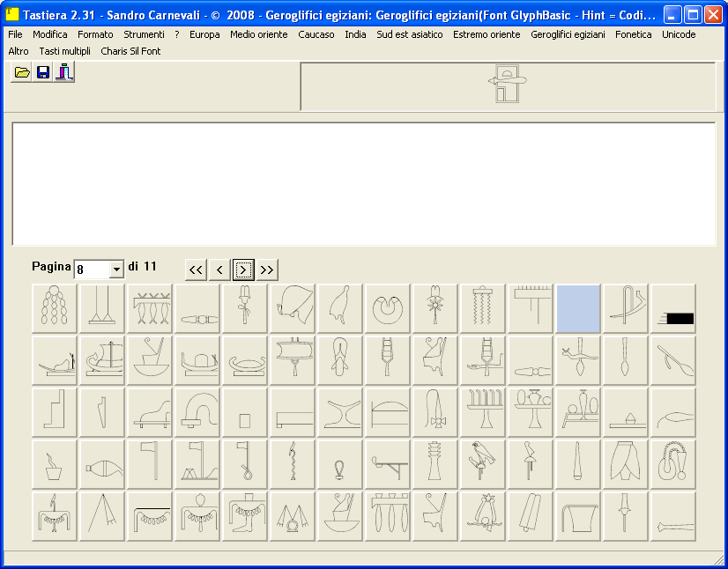Open the ? help menu
This screenshot has height=569, width=728.
tap(177, 34)
